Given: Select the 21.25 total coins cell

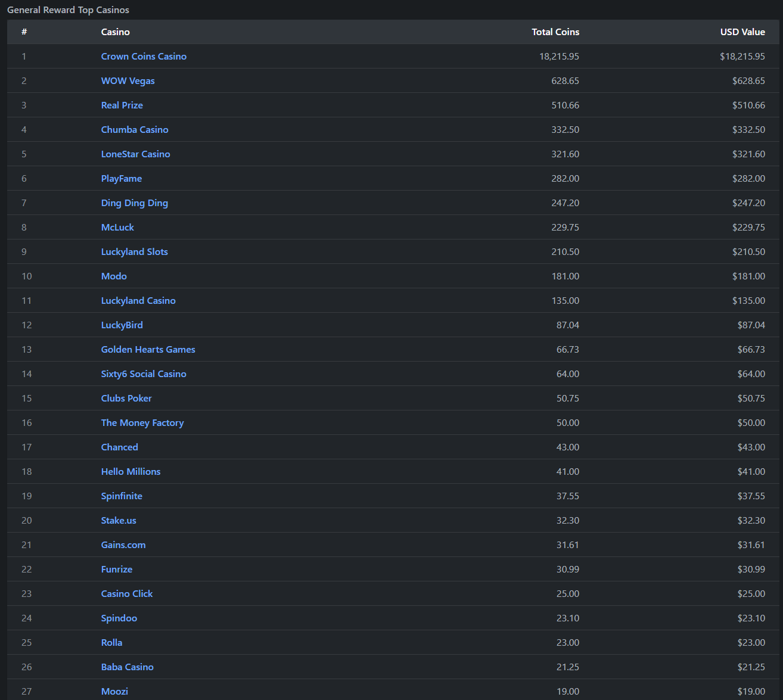Looking at the screenshot, I should pyautogui.click(x=567, y=667).
